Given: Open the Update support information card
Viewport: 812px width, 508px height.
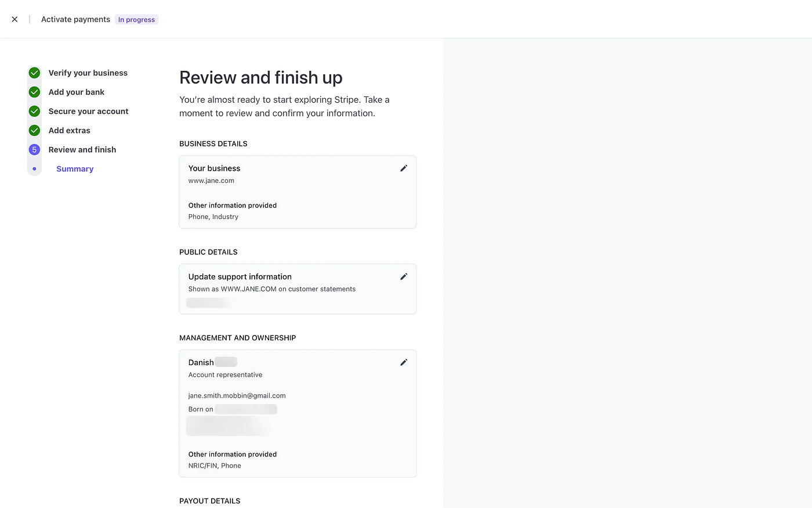Looking at the screenshot, I should (x=298, y=289).
